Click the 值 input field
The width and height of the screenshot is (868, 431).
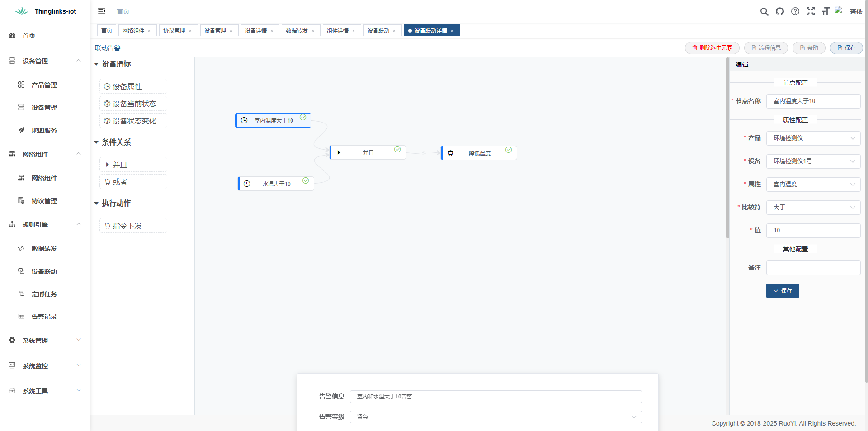(813, 231)
